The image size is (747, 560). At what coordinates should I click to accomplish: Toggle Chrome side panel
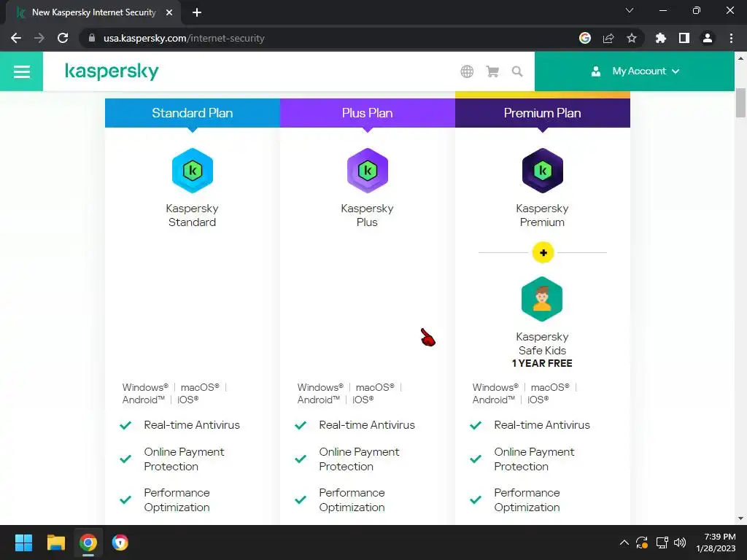(684, 38)
